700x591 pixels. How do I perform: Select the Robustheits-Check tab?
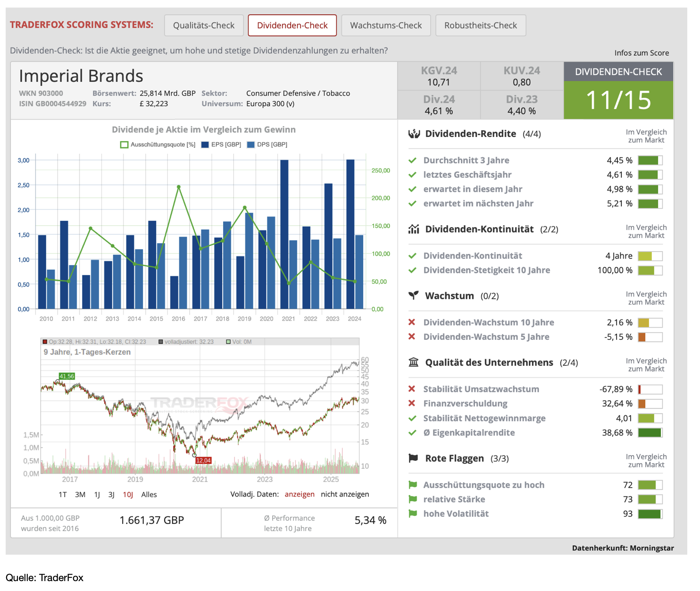(x=480, y=25)
